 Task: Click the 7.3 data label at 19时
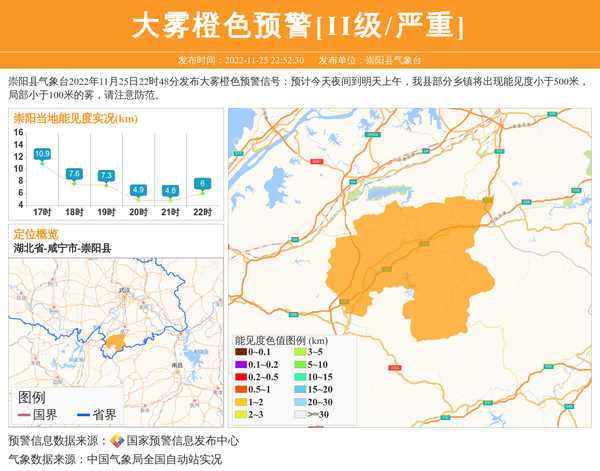(106, 176)
